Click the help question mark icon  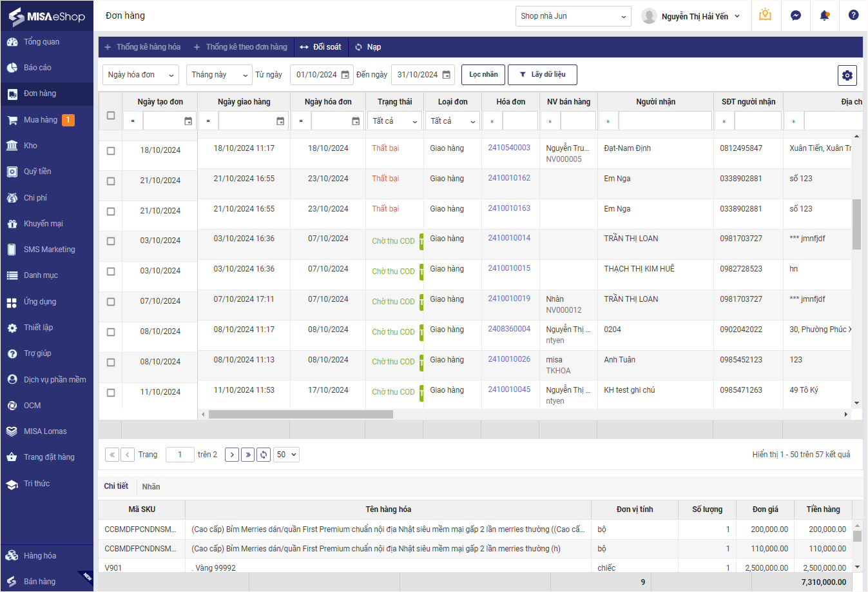[853, 15]
